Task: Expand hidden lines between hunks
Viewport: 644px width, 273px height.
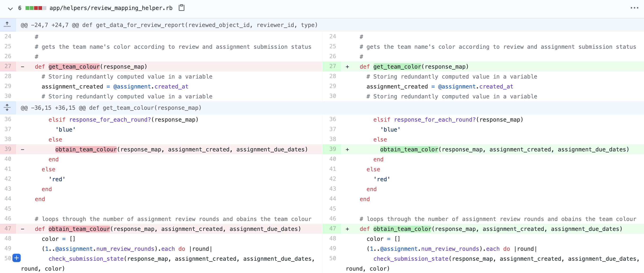Action: [7, 108]
